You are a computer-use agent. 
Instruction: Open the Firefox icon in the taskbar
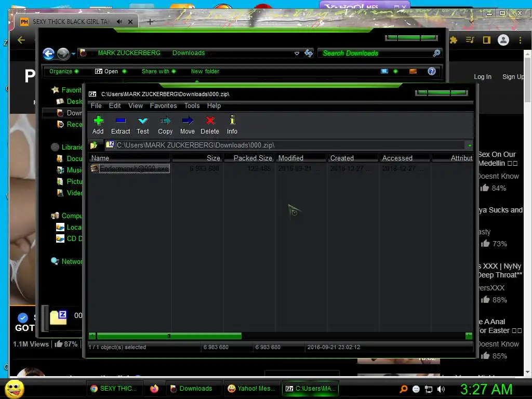click(x=154, y=389)
